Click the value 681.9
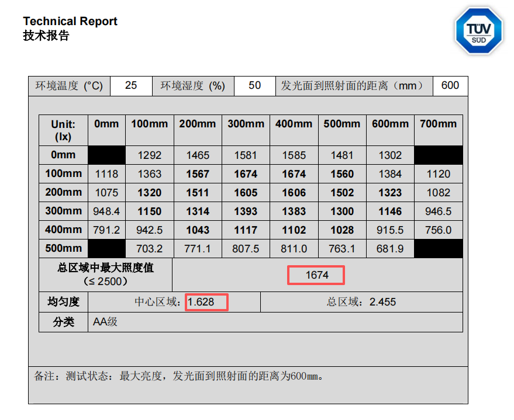The height and width of the screenshot is (420, 514). click(390, 248)
